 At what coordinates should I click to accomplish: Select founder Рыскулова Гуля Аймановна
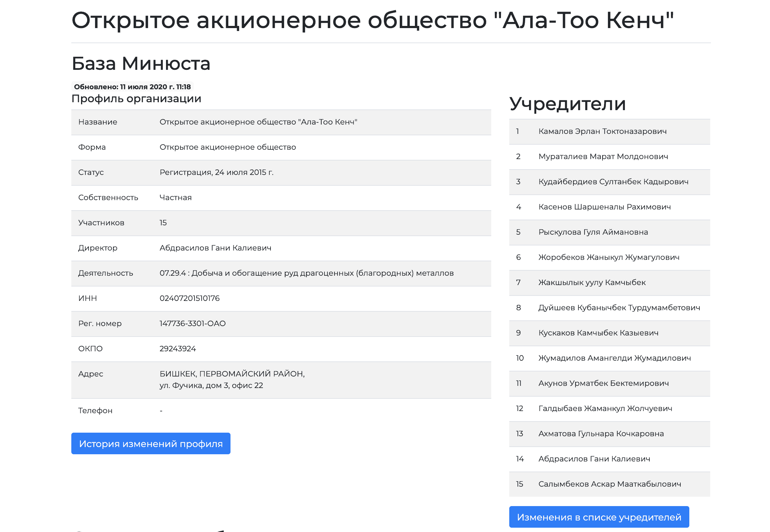coord(593,232)
